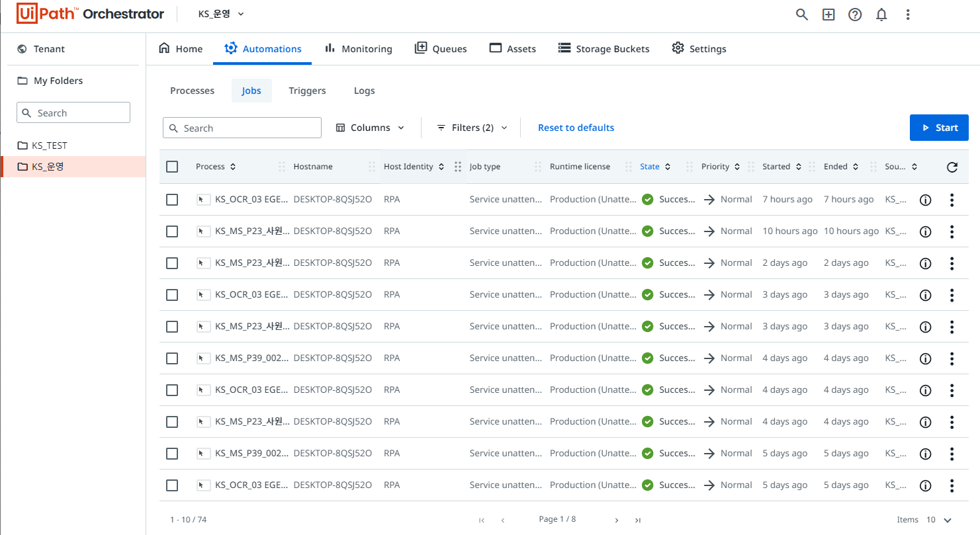The image size is (980, 535).
Task: Open more actions for job started 2 days ago
Action: pyautogui.click(x=952, y=263)
